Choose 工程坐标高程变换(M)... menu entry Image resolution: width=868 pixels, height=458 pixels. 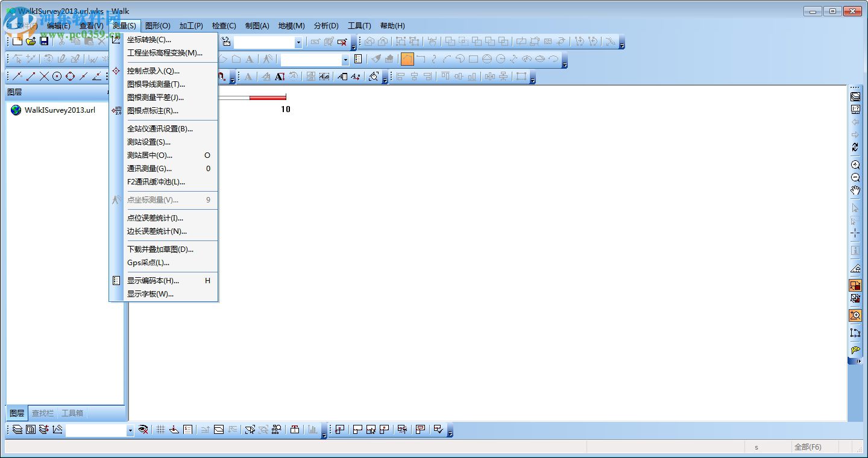[163, 53]
